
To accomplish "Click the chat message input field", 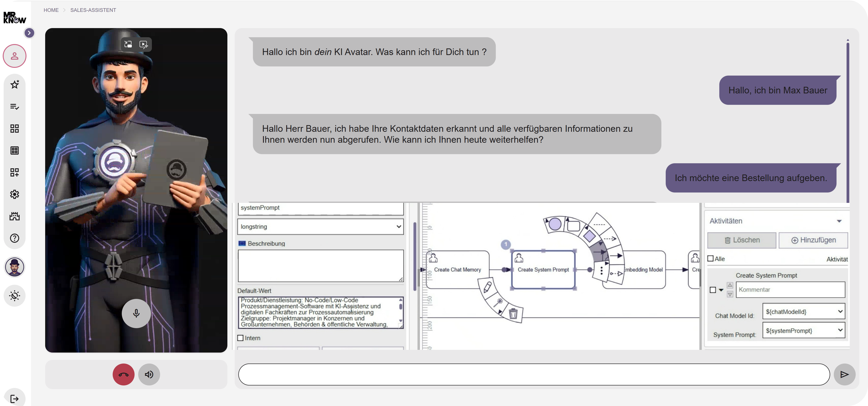I will pos(534,374).
